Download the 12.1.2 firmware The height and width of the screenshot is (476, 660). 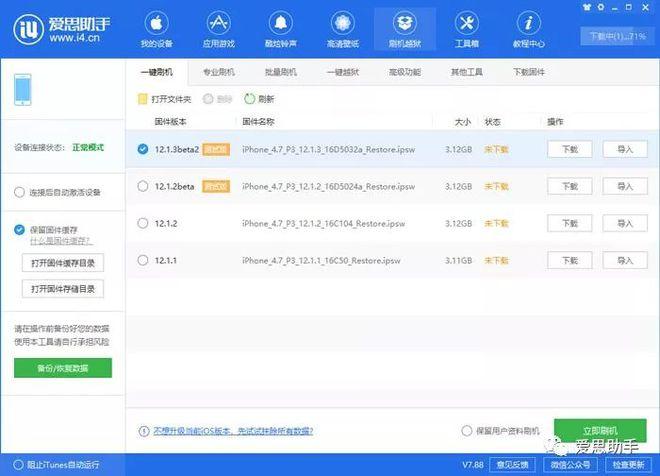570,223
